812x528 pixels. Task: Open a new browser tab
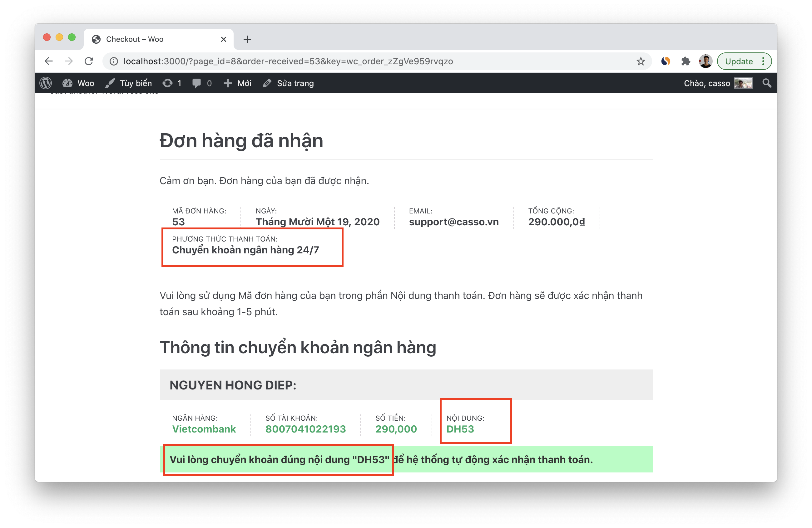[247, 40]
